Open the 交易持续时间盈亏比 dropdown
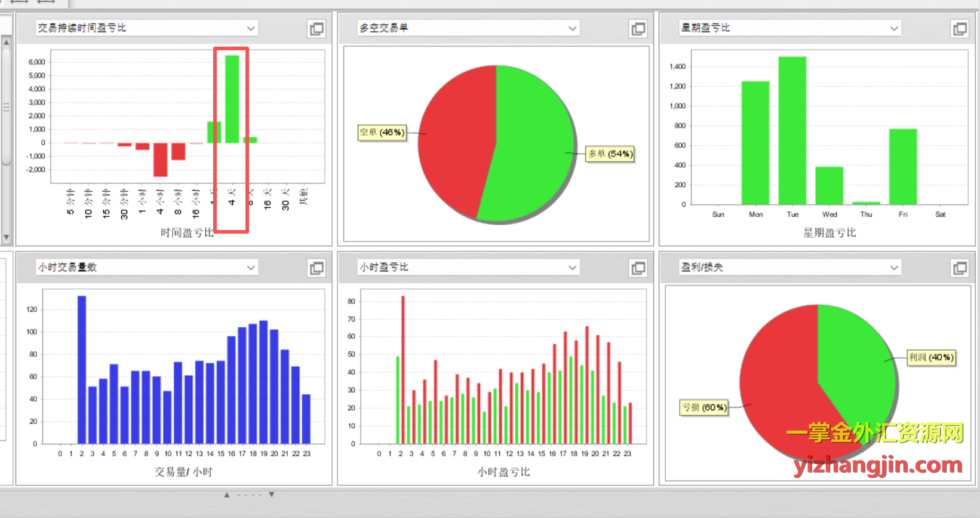 pos(251,28)
